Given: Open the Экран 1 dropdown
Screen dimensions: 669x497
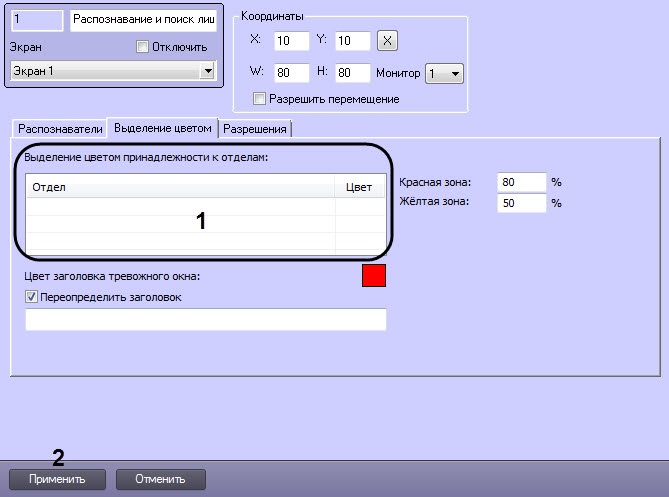Looking at the screenshot, I should coord(207,71).
